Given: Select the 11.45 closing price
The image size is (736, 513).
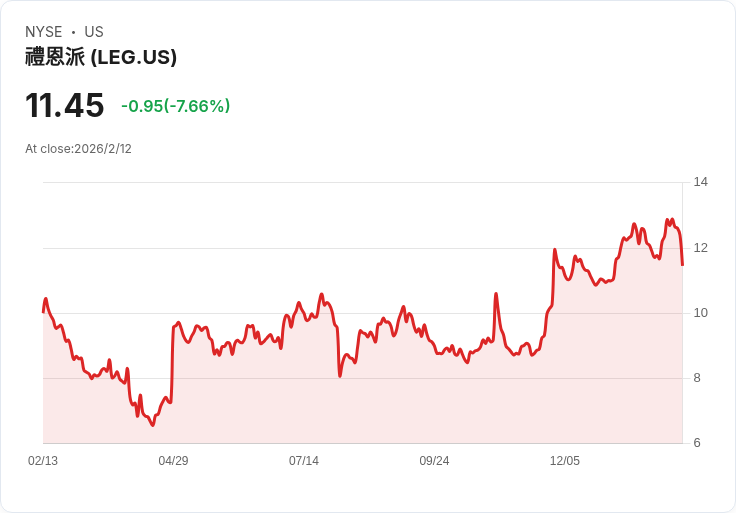Looking at the screenshot, I should [65, 105].
